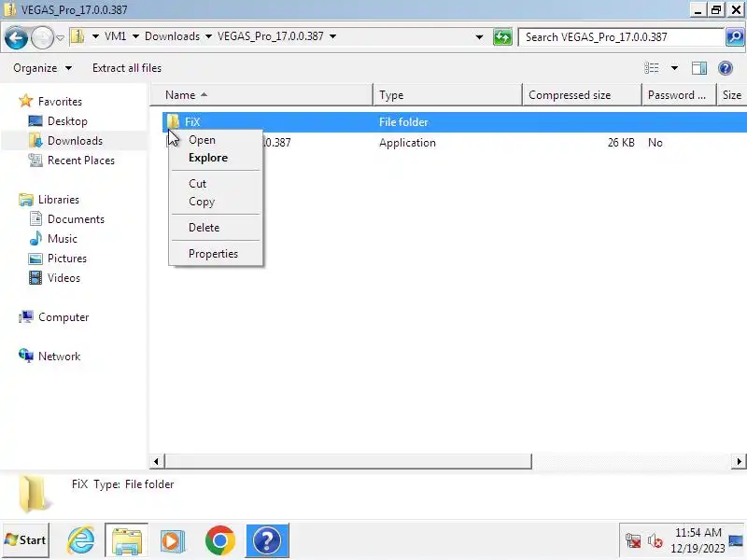Refresh the folder with the green button
The image size is (747, 560).
tap(502, 37)
